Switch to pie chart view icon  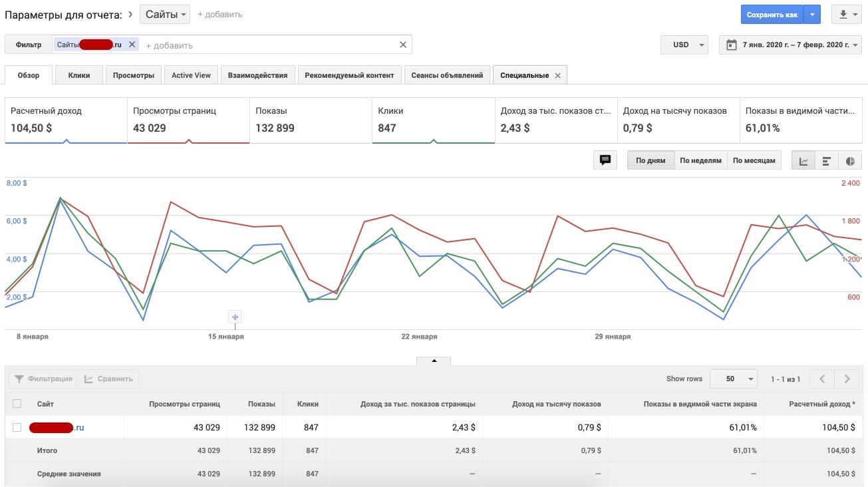tap(850, 160)
